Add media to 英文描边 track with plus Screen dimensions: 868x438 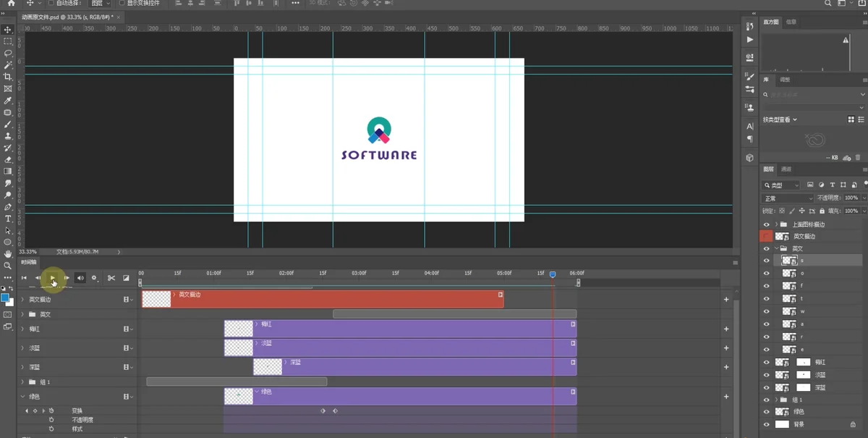point(726,299)
